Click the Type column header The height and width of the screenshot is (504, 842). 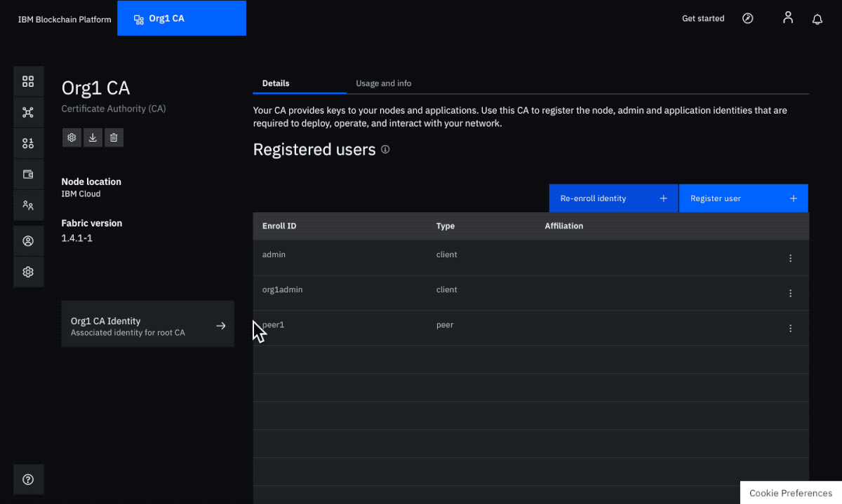(446, 226)
